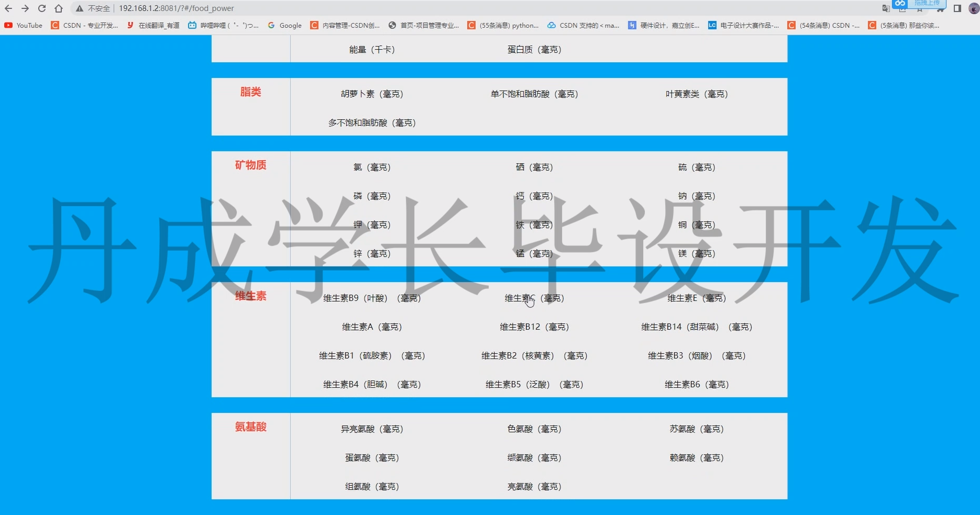Select 锌（毫克）mineral
The height and width of the screenshot is (515, 980).
(x=372, y=254)
